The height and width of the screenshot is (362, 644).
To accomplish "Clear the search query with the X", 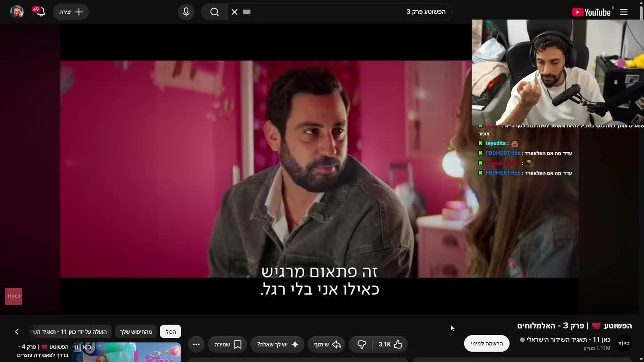I will click(x=234, y=12).
